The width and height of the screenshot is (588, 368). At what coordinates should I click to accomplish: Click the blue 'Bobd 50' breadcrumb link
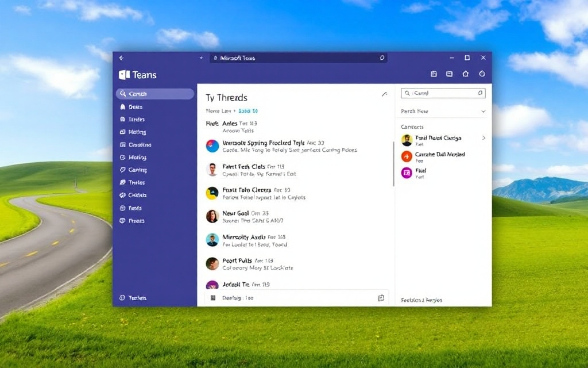point(248,111)
